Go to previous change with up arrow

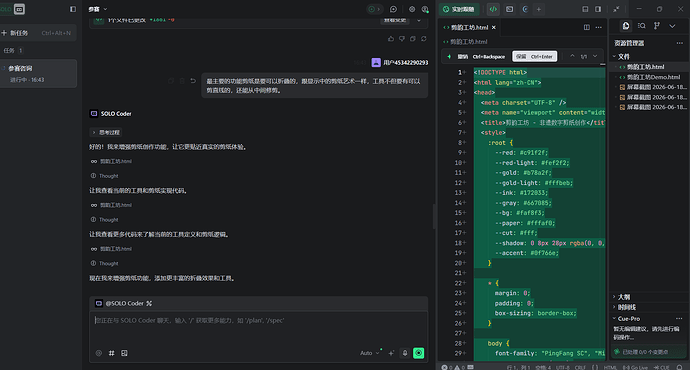coord(572,56)
